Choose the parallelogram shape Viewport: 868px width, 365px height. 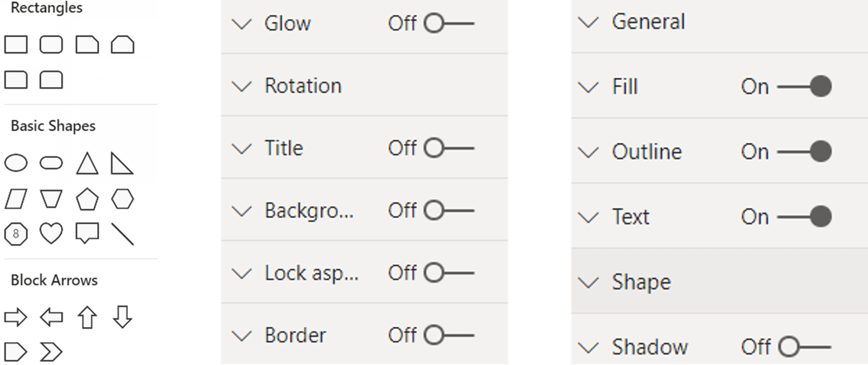pos(16,199)
